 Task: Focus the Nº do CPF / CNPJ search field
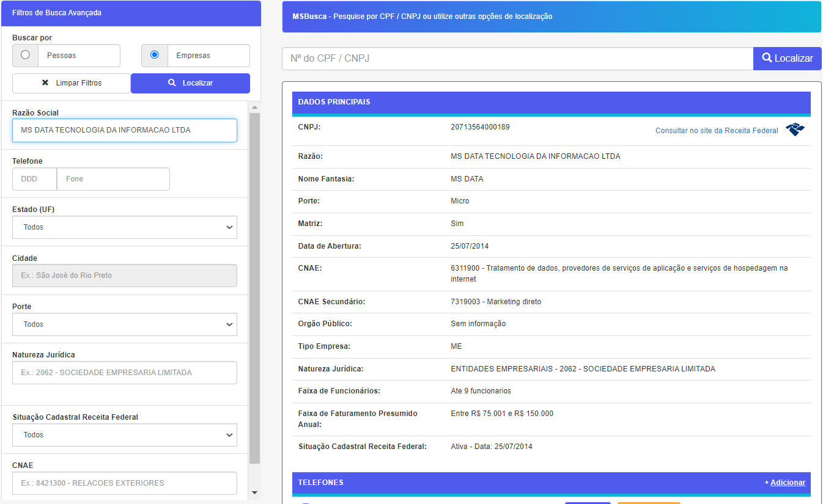pyautogui.click(x=517, y=59)
